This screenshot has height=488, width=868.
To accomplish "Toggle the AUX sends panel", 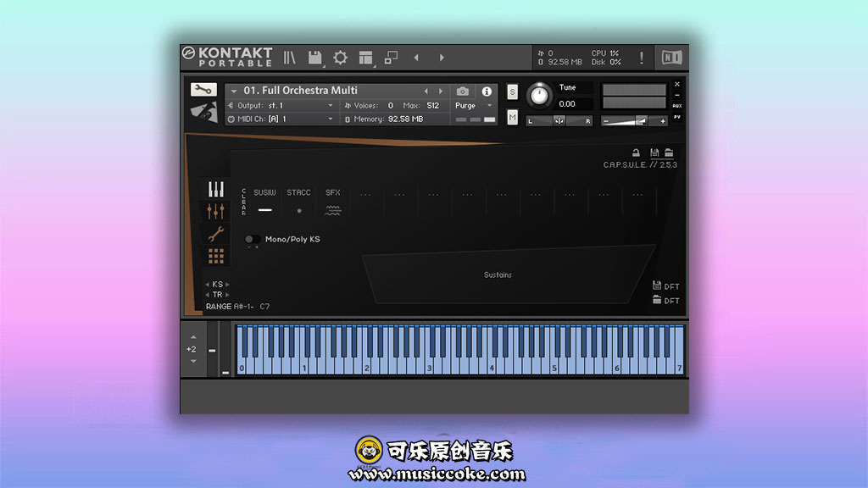I will coord(677,106).
